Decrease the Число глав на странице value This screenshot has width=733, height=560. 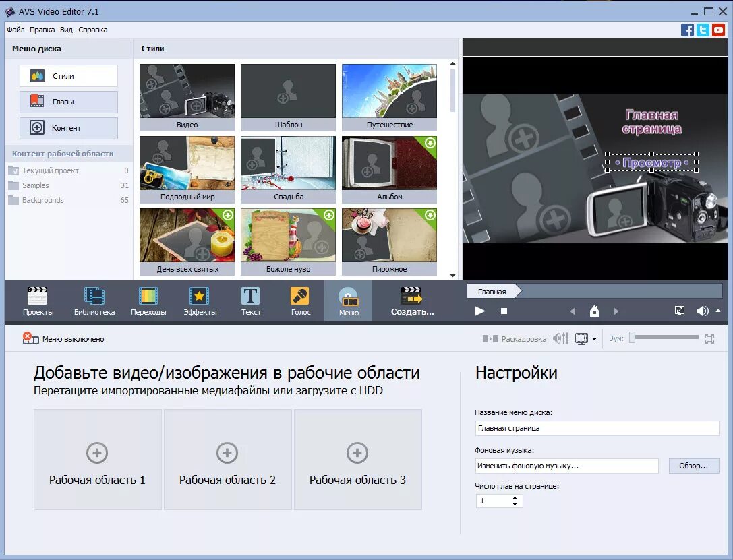tap(515, 503)
